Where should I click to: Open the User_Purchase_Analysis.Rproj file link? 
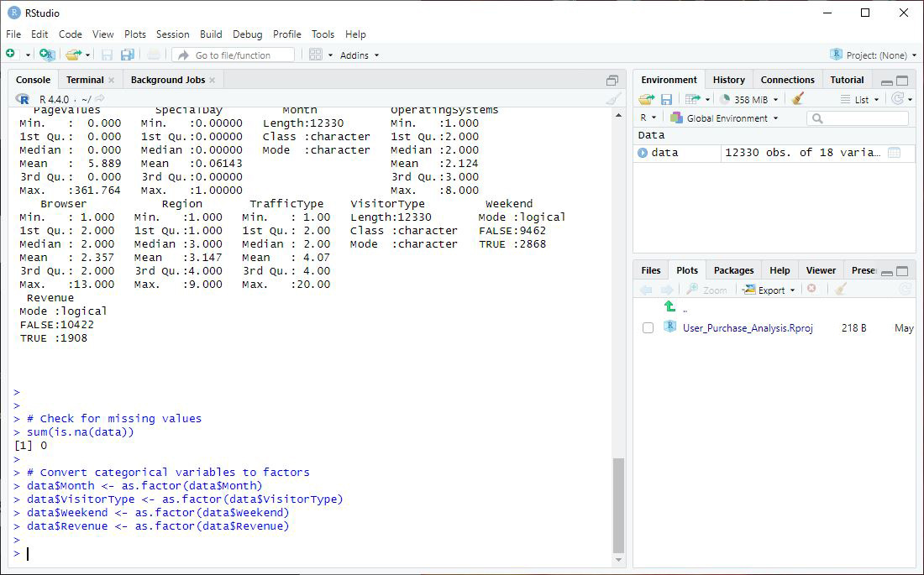747,328
